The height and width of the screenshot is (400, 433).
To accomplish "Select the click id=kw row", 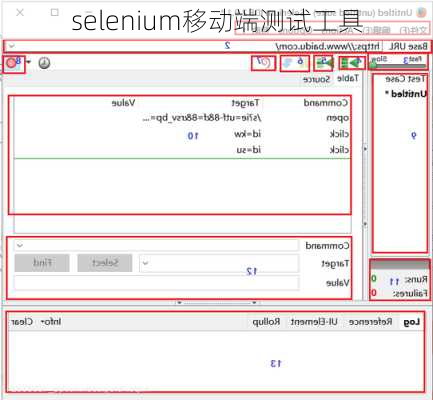I will coord(182,134).
